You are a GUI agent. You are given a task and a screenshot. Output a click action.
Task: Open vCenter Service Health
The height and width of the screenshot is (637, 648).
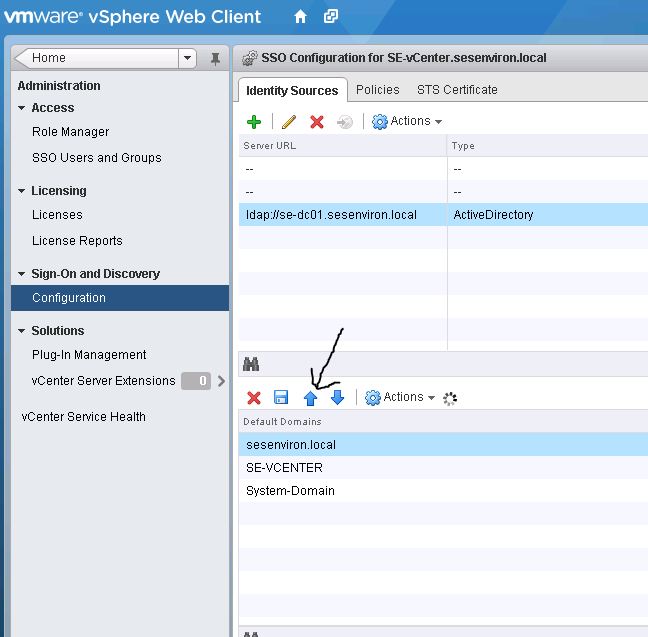[83, 417]
